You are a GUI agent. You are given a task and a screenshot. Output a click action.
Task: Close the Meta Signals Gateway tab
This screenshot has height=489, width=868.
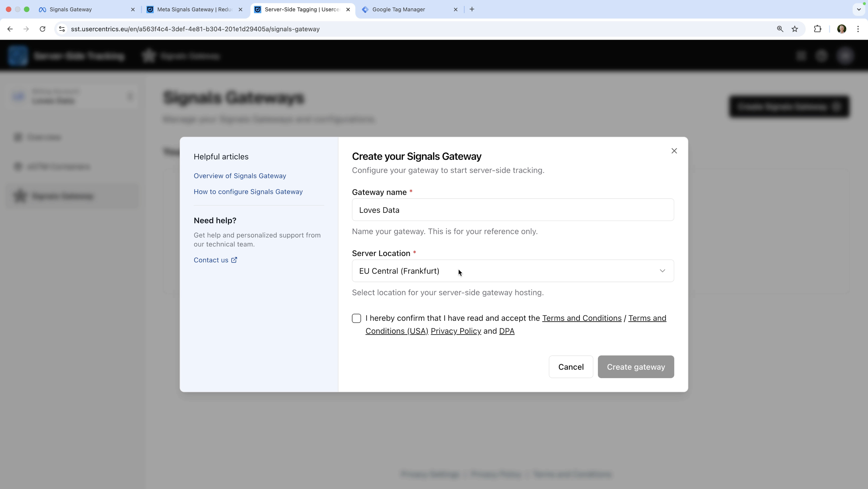tap(240, 9)
